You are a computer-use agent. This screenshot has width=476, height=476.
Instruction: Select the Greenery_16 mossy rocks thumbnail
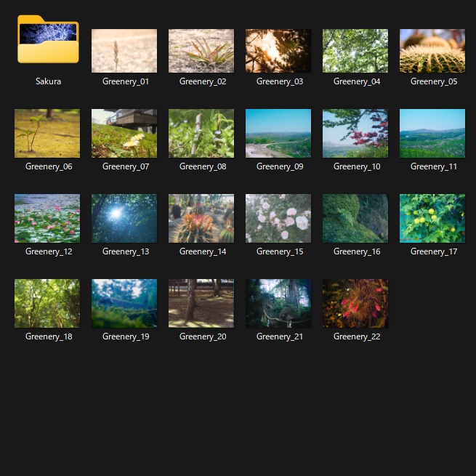pos(355,218)
